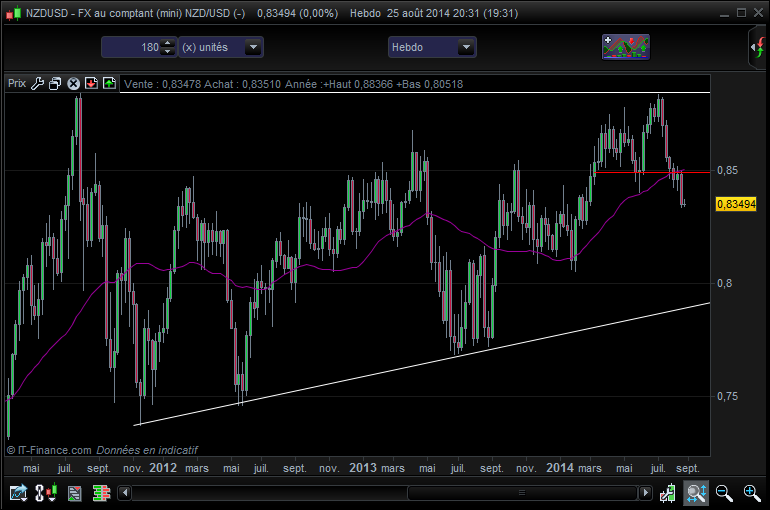
Task: Increase the 180 units stepper value
Action: click(x=168, y=43)
